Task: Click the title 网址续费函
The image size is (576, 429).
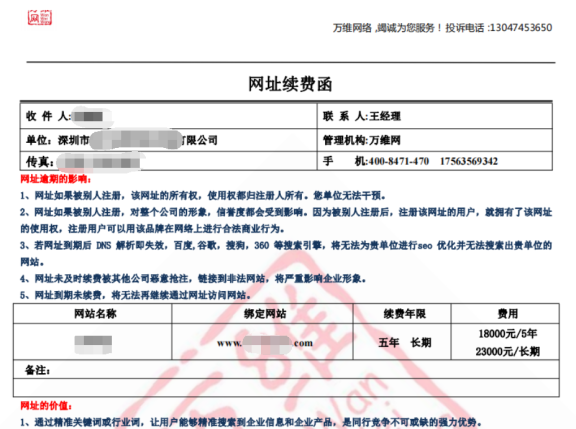Action: pyautogui.click(x=290, y=84)
